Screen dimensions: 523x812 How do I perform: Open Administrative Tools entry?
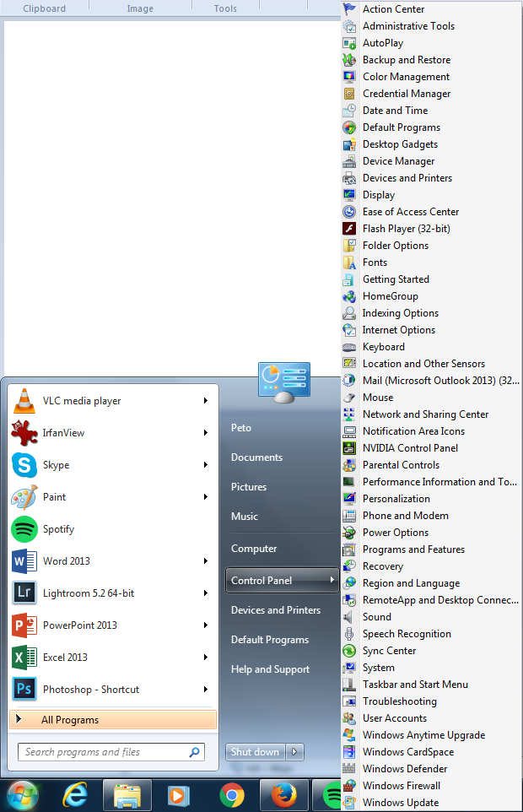(x=431, y=26)
